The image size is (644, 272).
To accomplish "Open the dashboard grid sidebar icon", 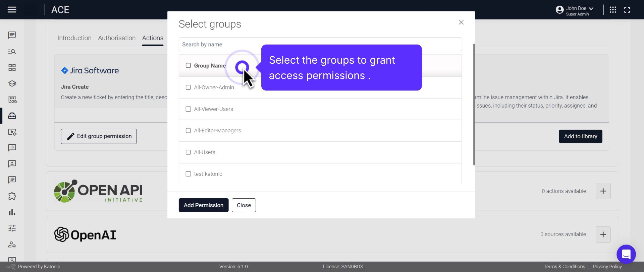I will pyautogui.click(x=12, y=68).
